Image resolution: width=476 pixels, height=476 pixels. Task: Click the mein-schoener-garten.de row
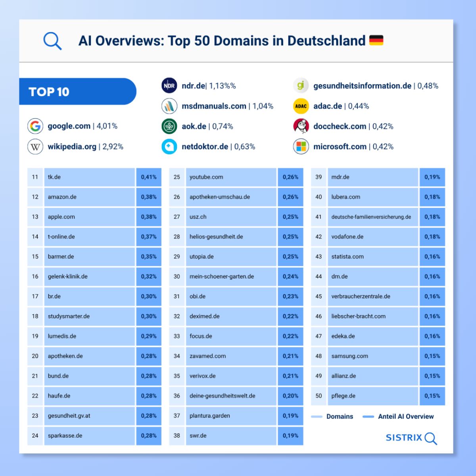tap(236, 276)
